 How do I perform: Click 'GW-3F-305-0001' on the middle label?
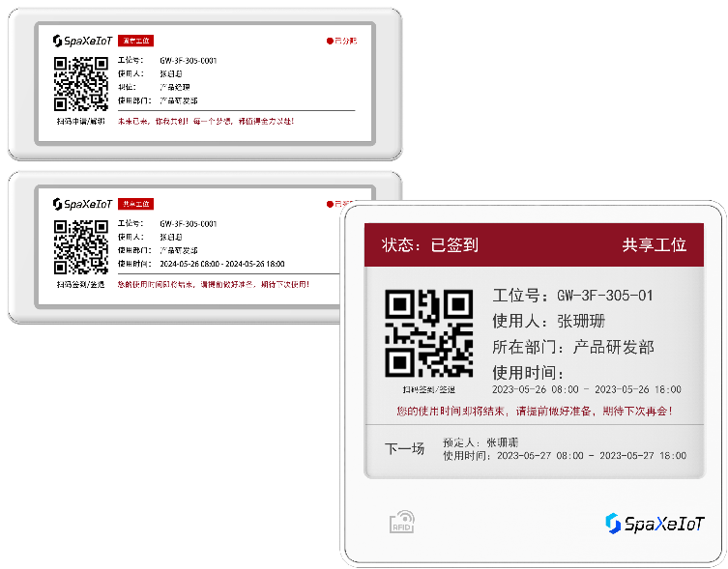188,224
